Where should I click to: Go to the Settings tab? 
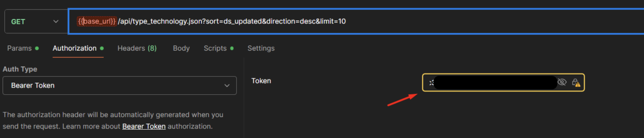coord(261,48)
